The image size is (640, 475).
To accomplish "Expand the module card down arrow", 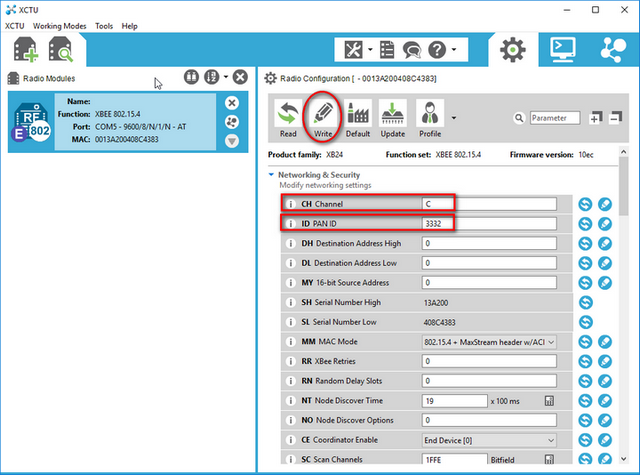I will click(x=232, y=141).
